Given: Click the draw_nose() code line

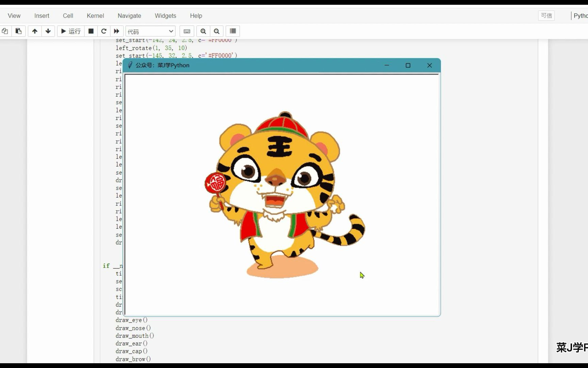Looking at the screenshot, I should click(133, 328).
